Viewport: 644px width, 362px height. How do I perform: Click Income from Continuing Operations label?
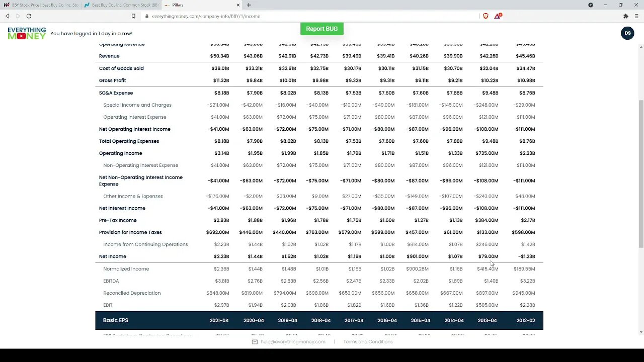145,244
